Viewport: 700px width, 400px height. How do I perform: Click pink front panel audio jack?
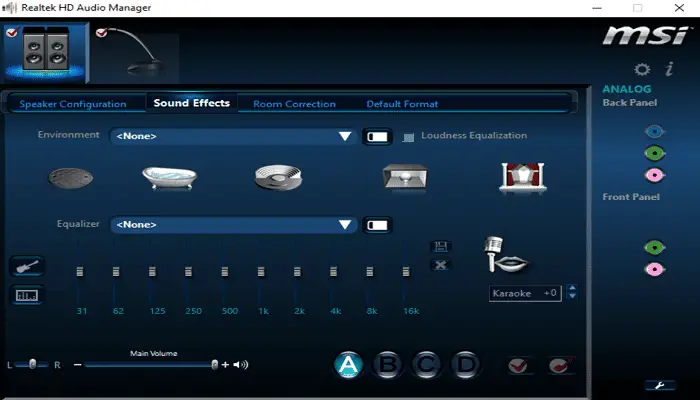pos(654,269)
